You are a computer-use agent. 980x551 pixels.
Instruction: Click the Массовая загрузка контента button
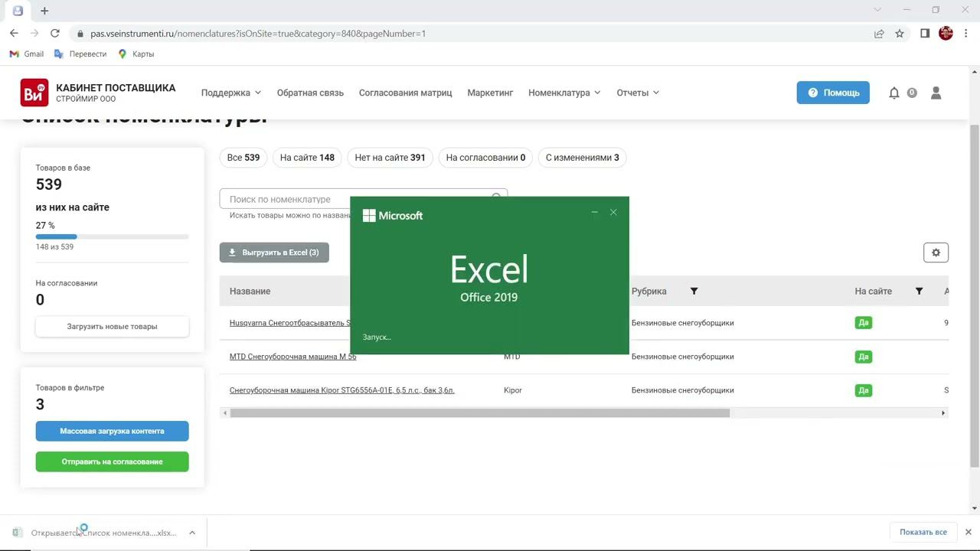112,431
